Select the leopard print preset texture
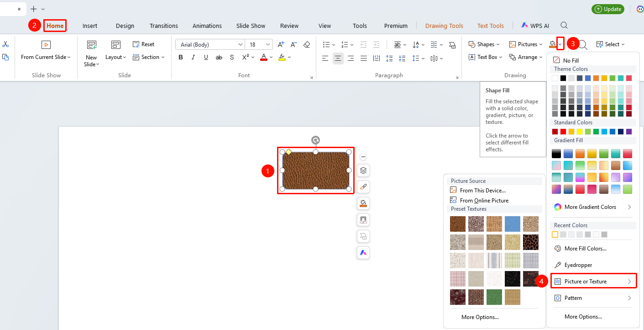Viewport: 644px width, 330px height. tap(531, 242)
